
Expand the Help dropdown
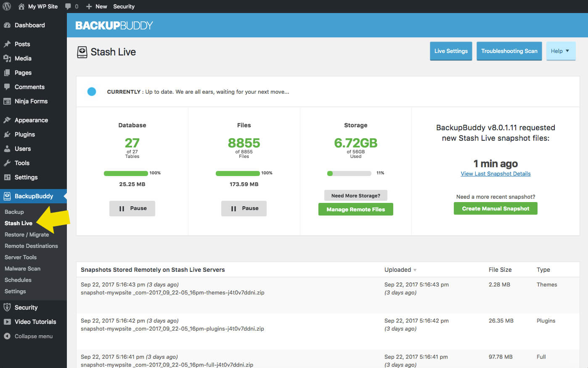(x=561, y=51)
